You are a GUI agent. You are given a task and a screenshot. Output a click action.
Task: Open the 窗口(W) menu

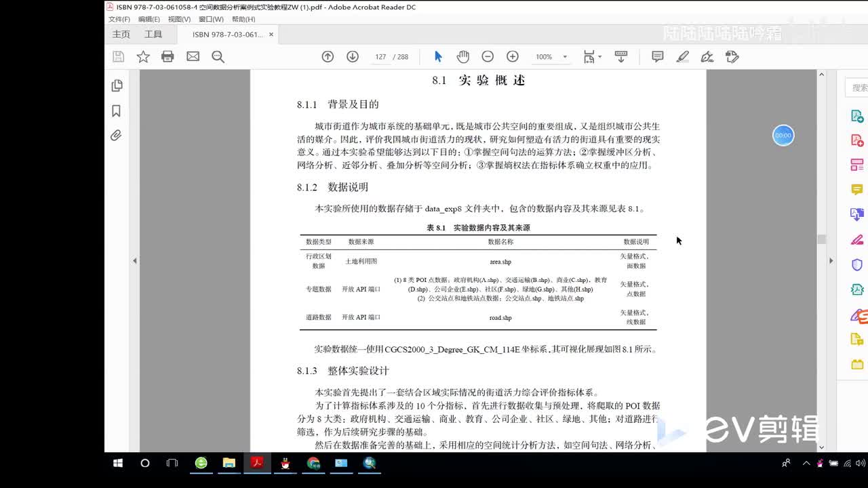click(211, 20)
